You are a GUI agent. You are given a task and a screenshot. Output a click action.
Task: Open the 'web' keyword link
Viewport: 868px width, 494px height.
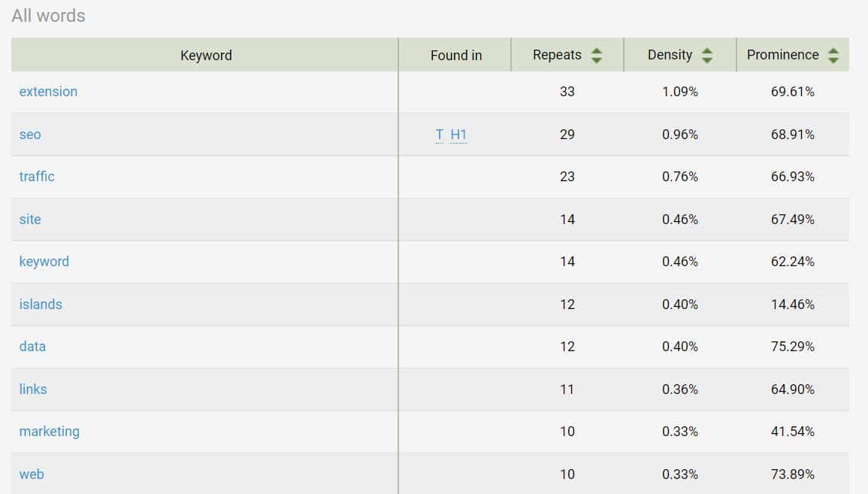[32, 474]
